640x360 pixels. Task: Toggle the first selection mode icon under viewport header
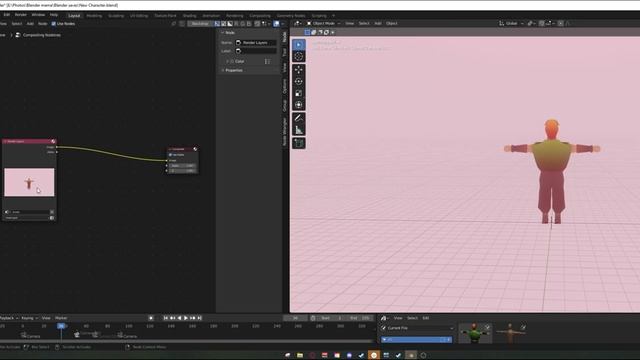click(x=307, y=32)
